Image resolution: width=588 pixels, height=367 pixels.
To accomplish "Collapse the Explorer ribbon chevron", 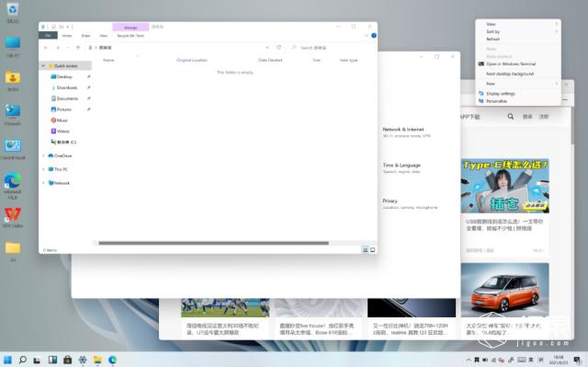I will (367, 35).
